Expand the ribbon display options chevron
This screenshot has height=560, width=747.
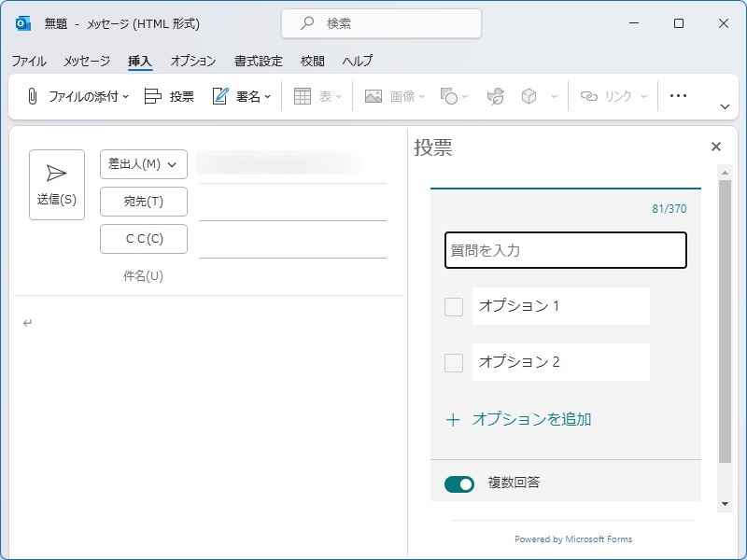(x=725, y=106)
